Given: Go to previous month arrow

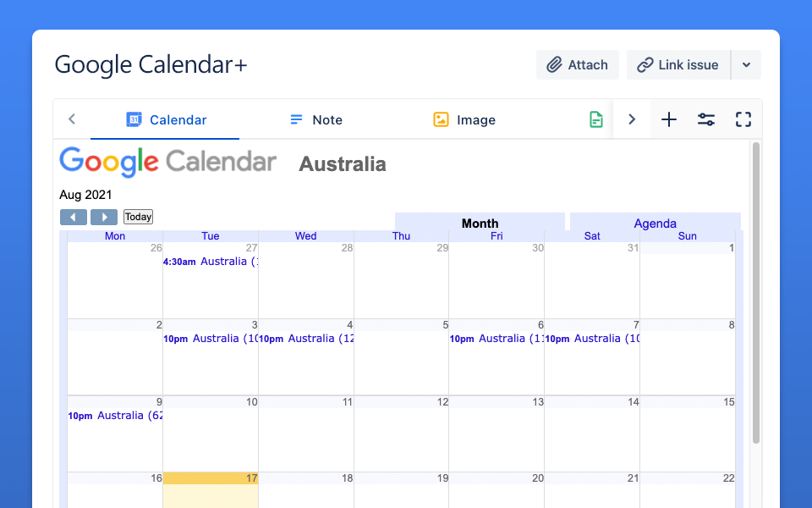Looking at the screenshot, I should point(74,217).
